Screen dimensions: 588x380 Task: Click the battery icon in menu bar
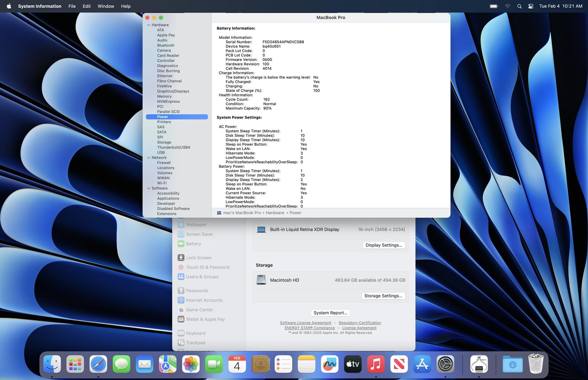click(x=494, y=6)
